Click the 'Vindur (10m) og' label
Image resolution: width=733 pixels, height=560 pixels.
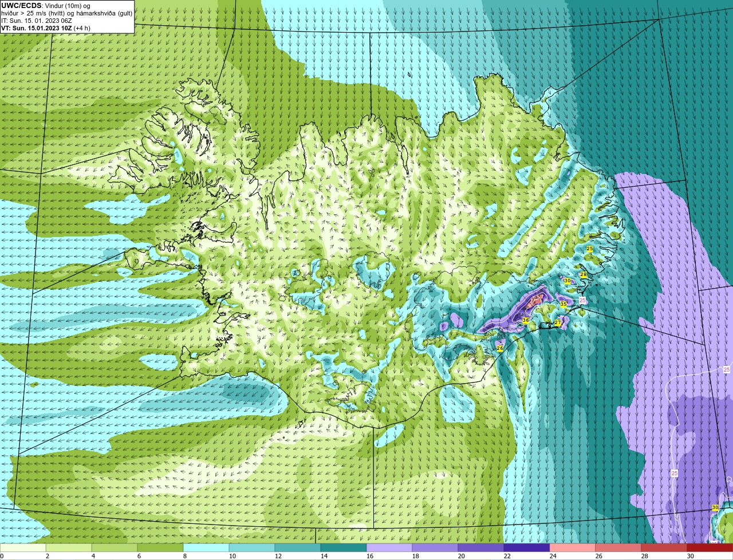coord(68,6)
